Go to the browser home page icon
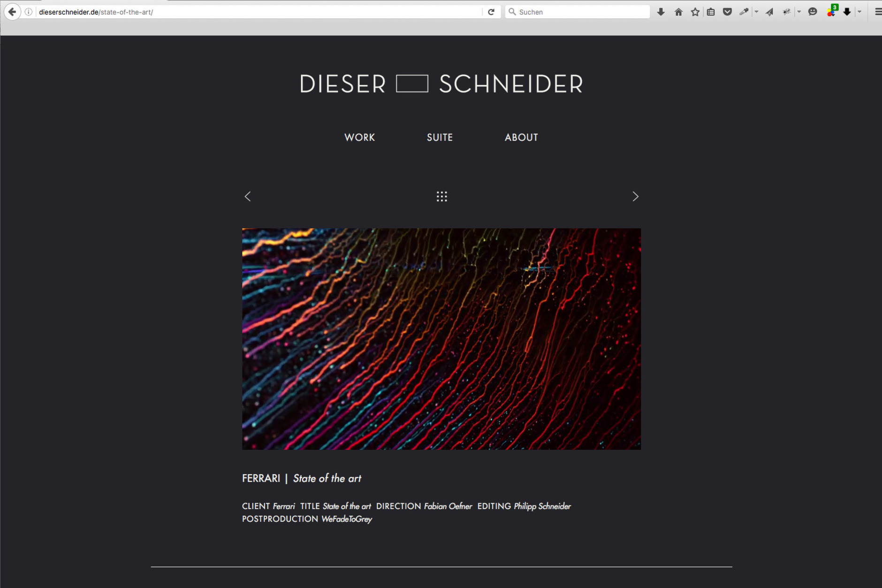The width and height of the screenshot is (882, 588). click(678, 12)
